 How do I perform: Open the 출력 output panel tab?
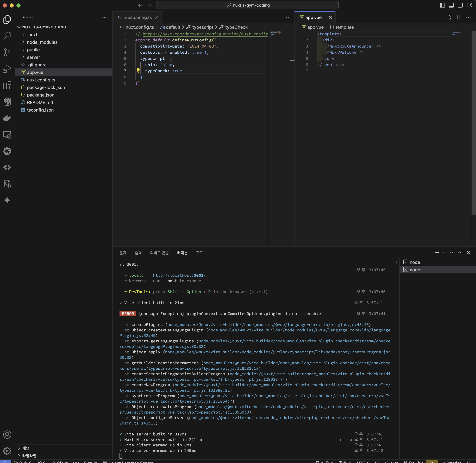coord(138,253)
